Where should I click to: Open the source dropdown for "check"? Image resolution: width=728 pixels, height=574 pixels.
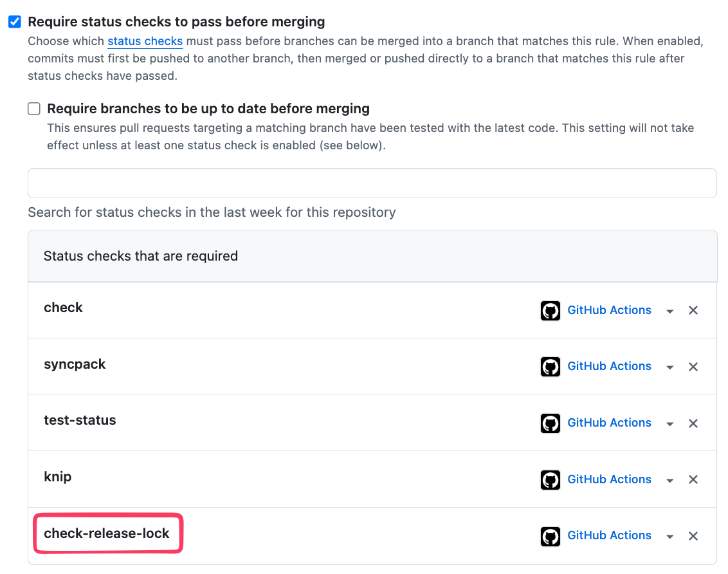click(669, 310)
